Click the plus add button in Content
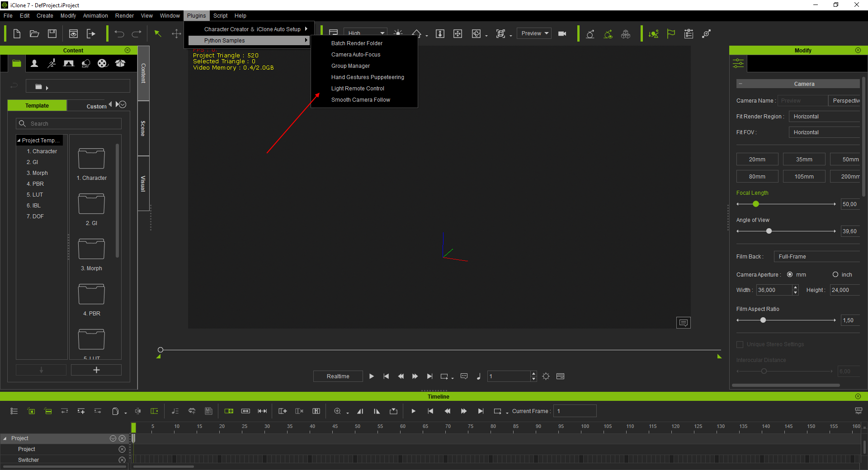This screenshot has width=868, height=470. pos(96,370)
